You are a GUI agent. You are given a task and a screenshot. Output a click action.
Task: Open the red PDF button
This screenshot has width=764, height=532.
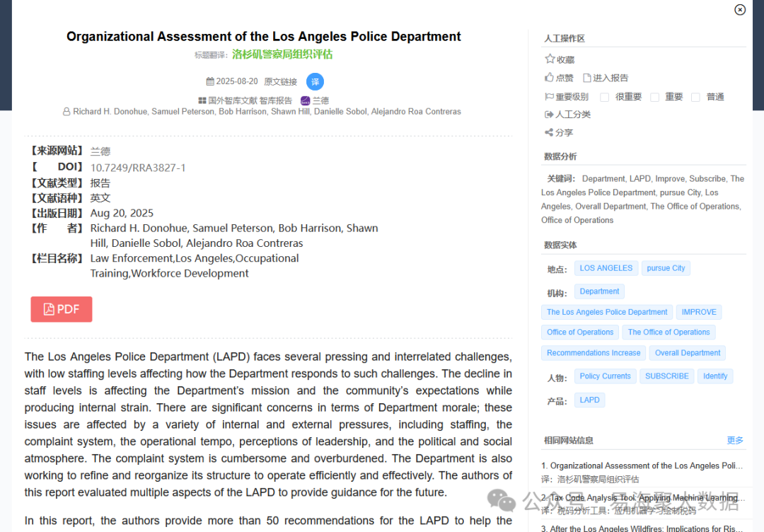coord(62,309)
